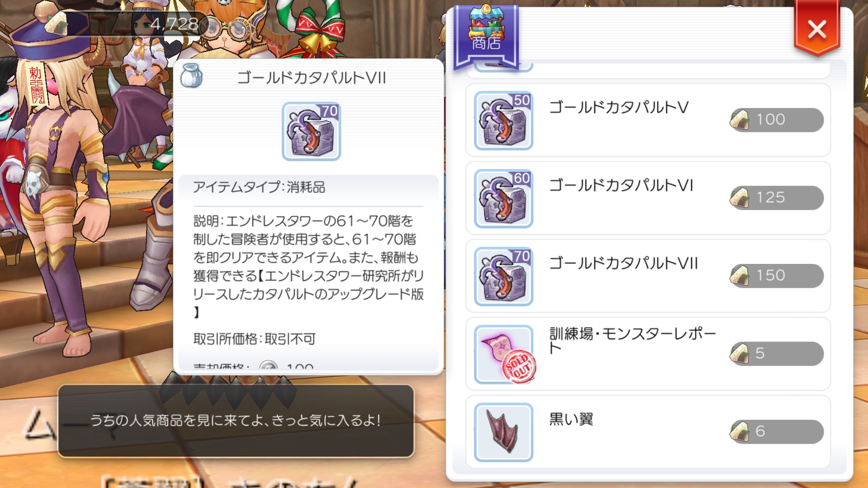Tap the NPC dialogue box text

[x=236, y=421]
